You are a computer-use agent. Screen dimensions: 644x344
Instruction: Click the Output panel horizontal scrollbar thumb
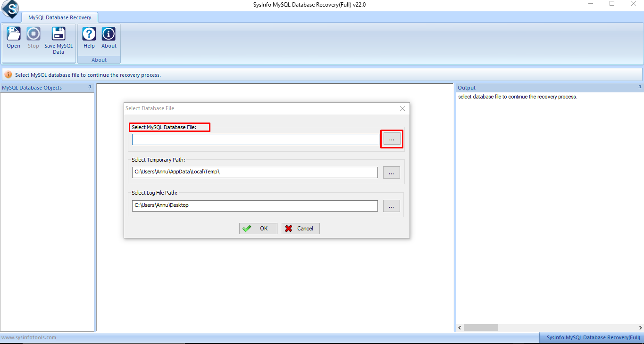[481, 328]
